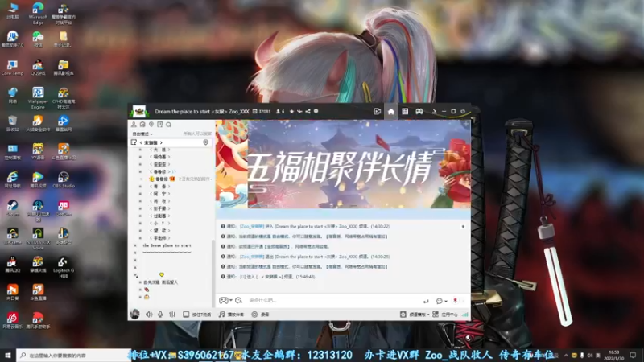
Task: Send message with the enter arrow icon
Action: click(x=426, y=301)
